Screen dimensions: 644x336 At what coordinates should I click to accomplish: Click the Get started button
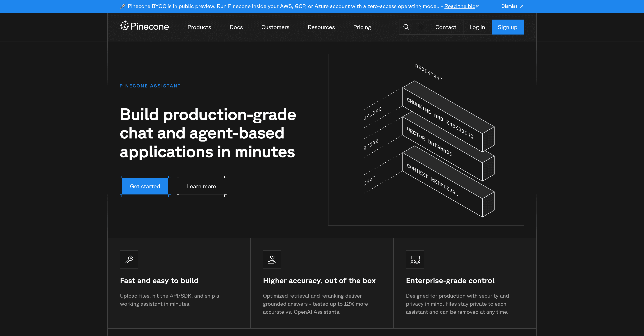145,186
